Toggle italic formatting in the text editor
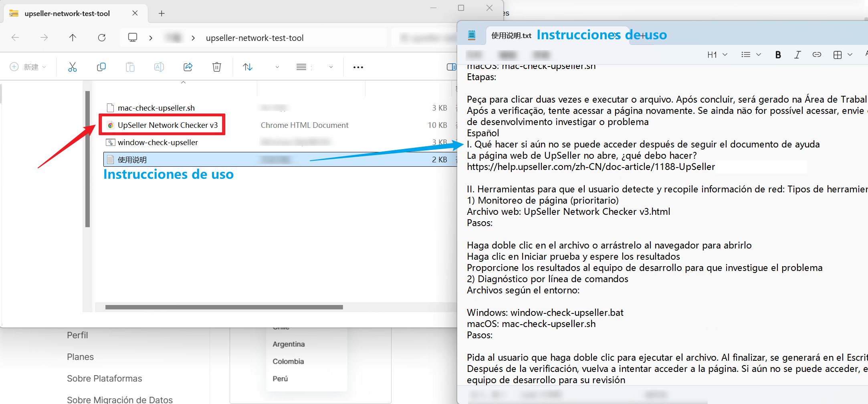Image resolution: width=868 pixels, height=404 pixels. point(797,55)
